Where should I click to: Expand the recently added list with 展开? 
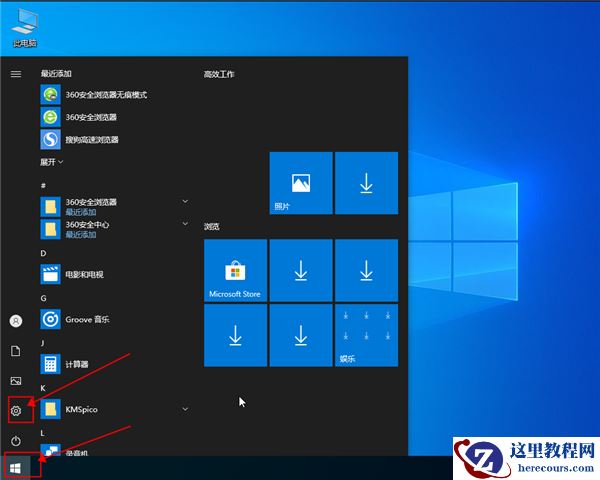tap(52, 162)
